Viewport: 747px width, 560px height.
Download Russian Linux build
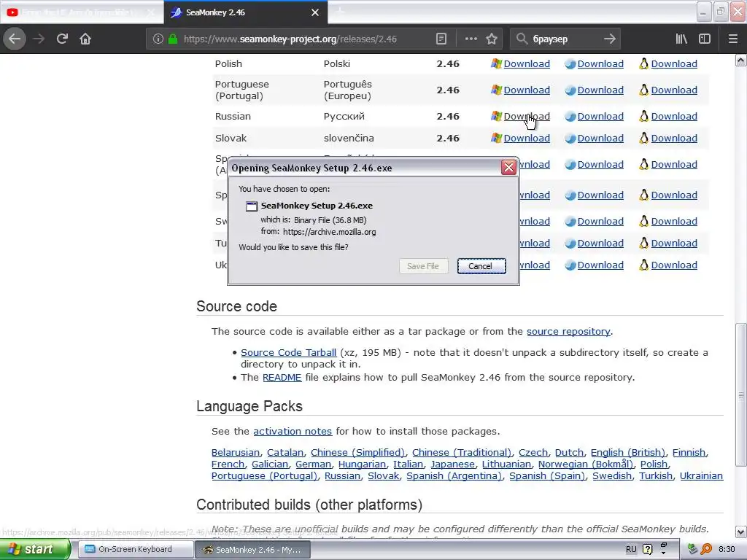pyautogui.click(x=674, y=116)
